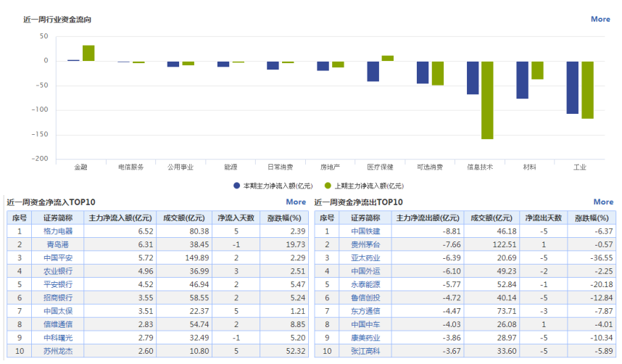Open stock link 格力电器
Image resolution: width=622 pixels, height=364 pixels.
point(58,231)
